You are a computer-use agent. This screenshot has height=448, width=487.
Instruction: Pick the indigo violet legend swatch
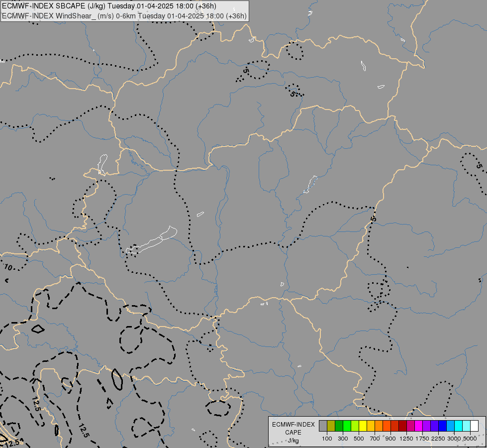pos(434,426)
